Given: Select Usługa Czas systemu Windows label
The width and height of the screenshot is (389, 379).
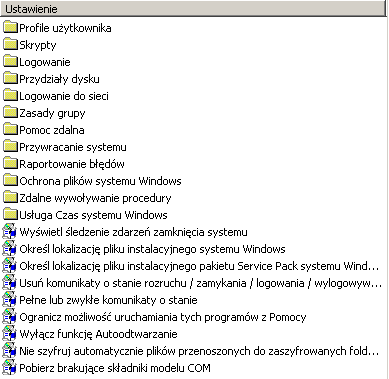Looking at the screenshot, I should 93,215.
